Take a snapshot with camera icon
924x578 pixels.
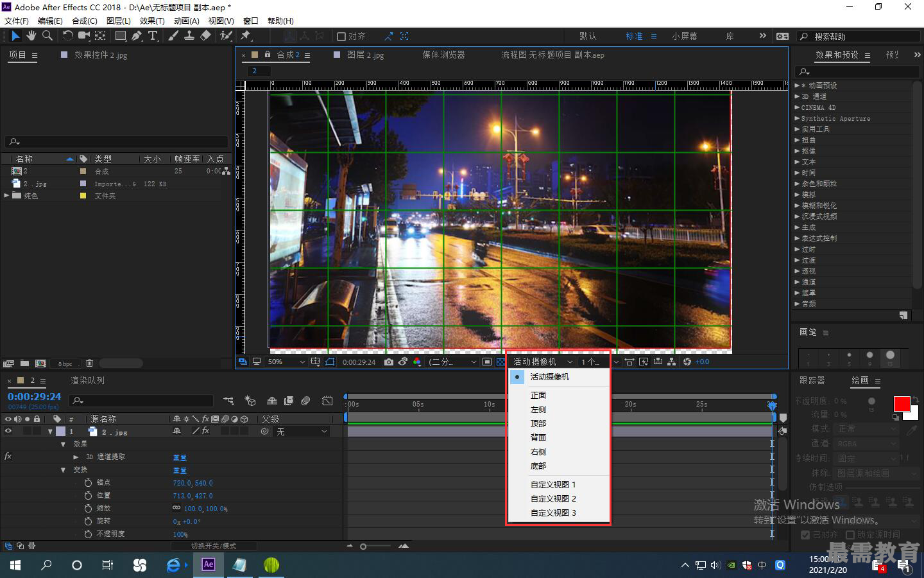pos(389,362)
